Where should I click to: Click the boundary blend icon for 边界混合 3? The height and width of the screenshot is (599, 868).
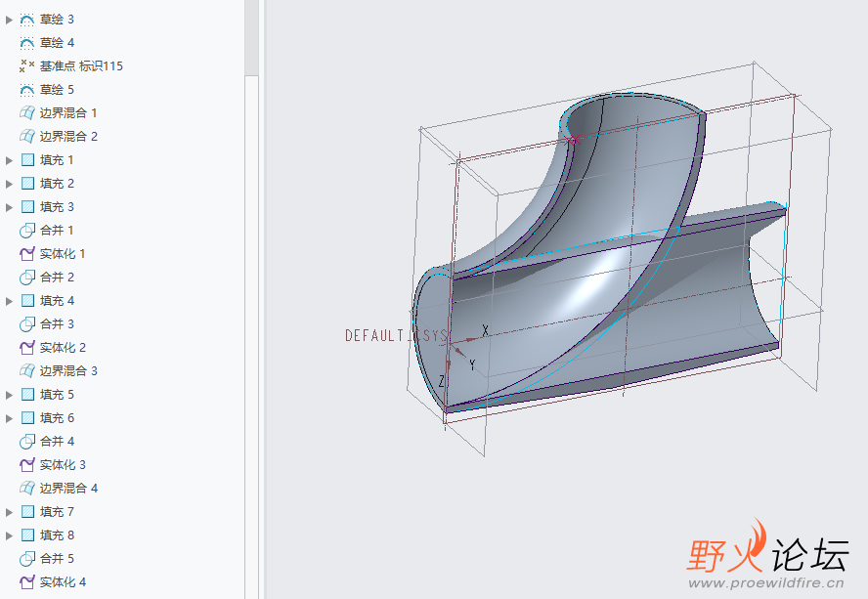26,371
